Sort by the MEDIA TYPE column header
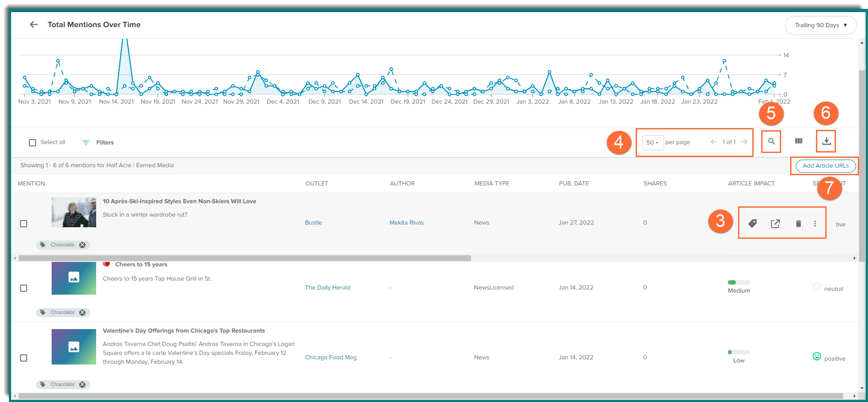The image size is (868, 402). coord(492,184)
